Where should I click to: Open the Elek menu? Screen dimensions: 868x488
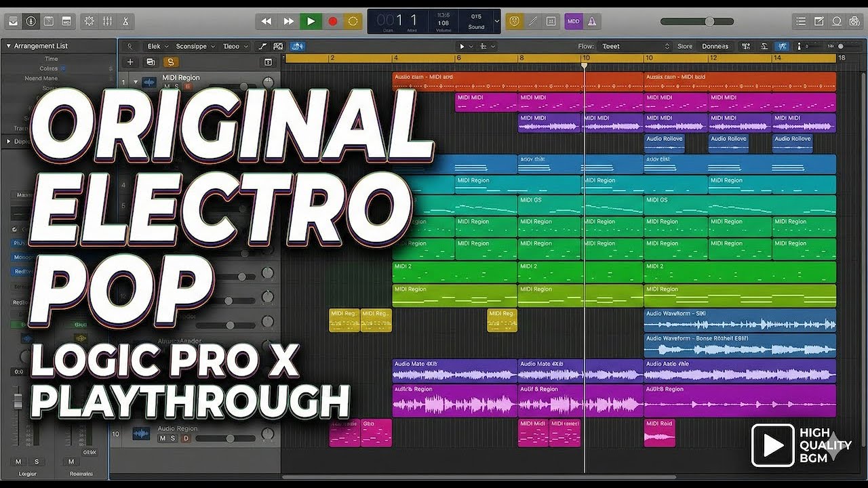coord(157,46)
